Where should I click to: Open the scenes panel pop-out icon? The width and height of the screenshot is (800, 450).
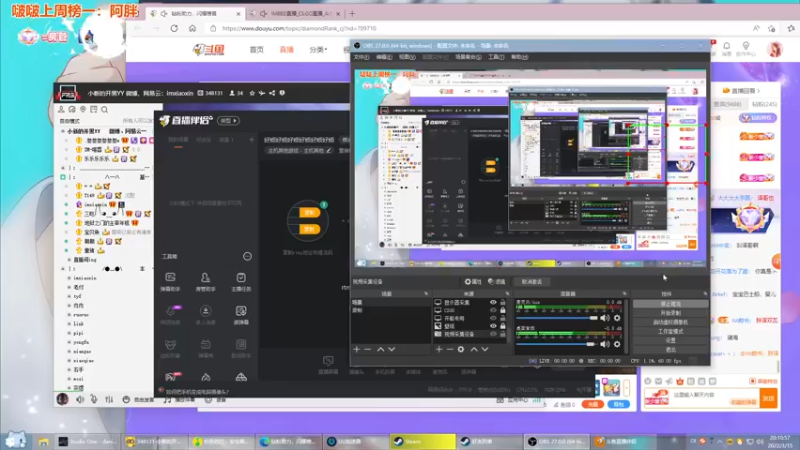[426, 294]
